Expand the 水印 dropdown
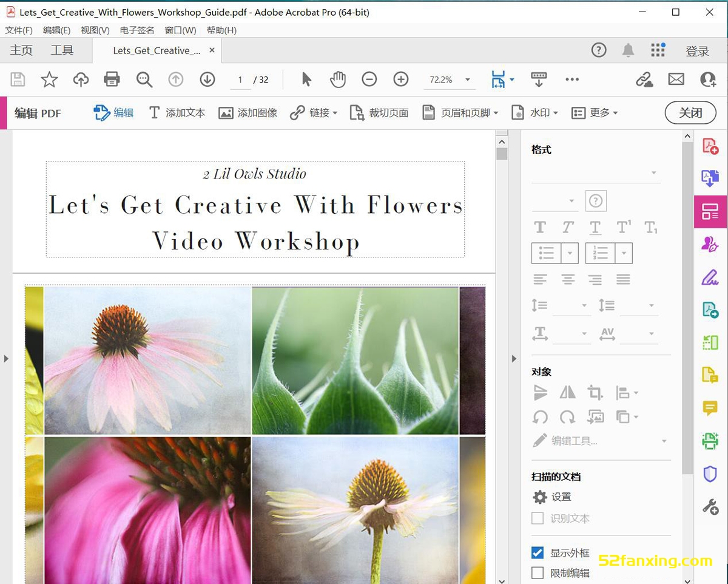Screen dimensions: 728x584 pos(556,113)
